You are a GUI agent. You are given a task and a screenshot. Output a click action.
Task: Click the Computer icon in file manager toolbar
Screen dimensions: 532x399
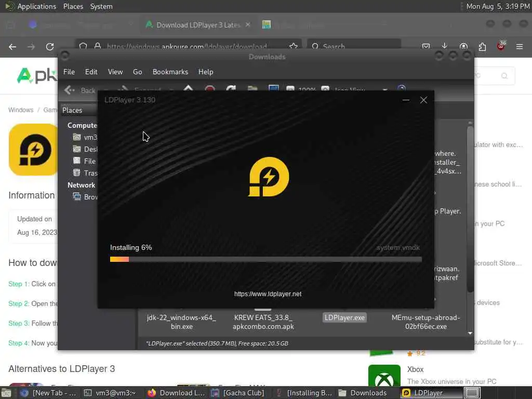[x=273, y=89]
